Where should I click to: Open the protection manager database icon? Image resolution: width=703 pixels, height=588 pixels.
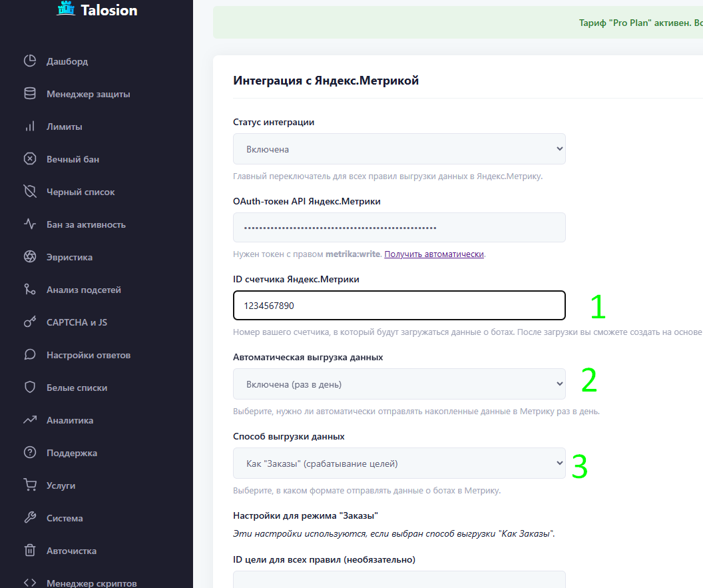click(x=30, y=94)
